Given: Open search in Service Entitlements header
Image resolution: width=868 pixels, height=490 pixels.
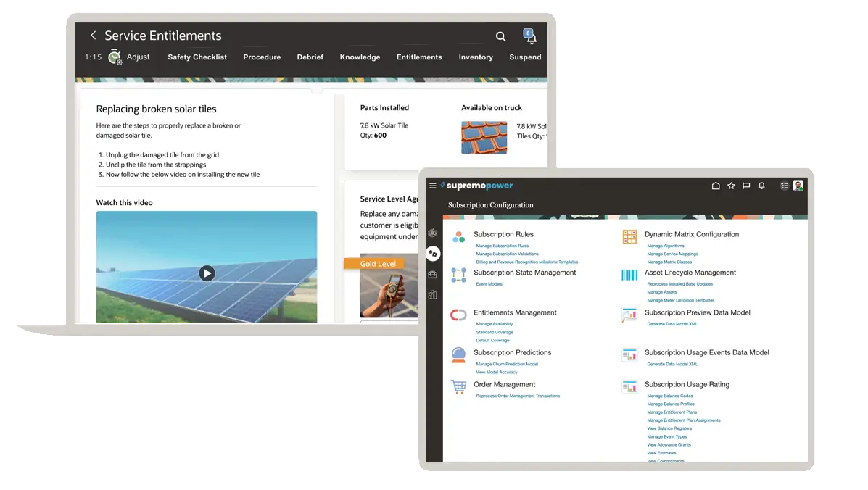Looking at the screenshot, I should (x=500, y=36).
